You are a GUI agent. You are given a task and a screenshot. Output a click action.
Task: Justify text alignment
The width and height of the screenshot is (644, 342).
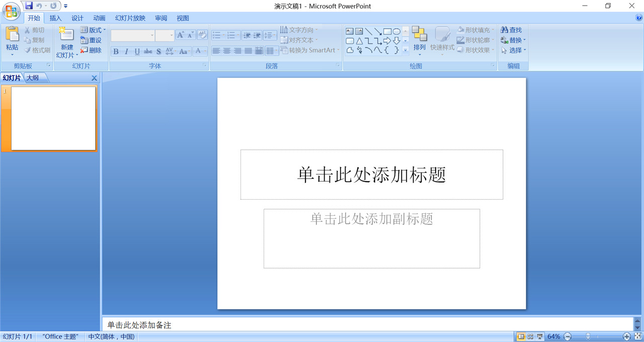(248, 51)
